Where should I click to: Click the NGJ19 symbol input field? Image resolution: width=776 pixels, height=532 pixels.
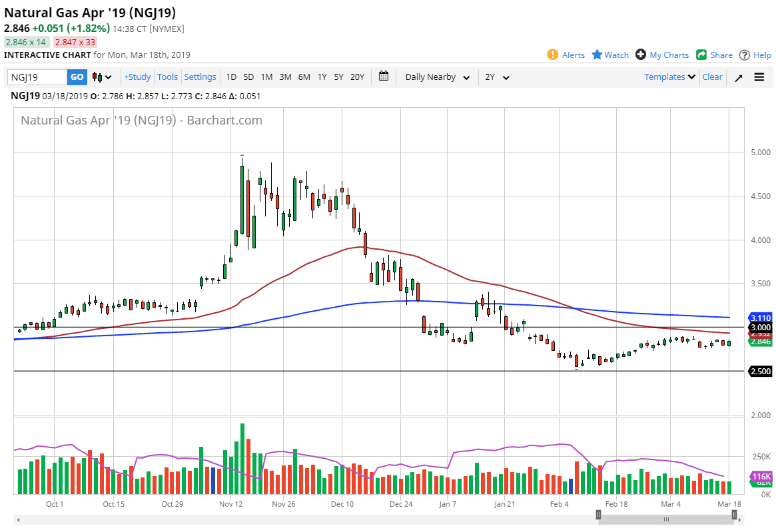point(37,77)
